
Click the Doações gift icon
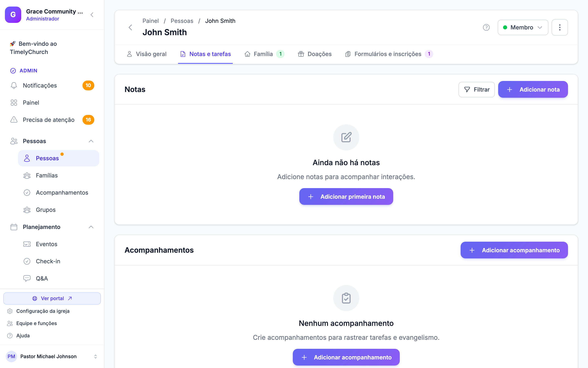[x=301, y=54]
